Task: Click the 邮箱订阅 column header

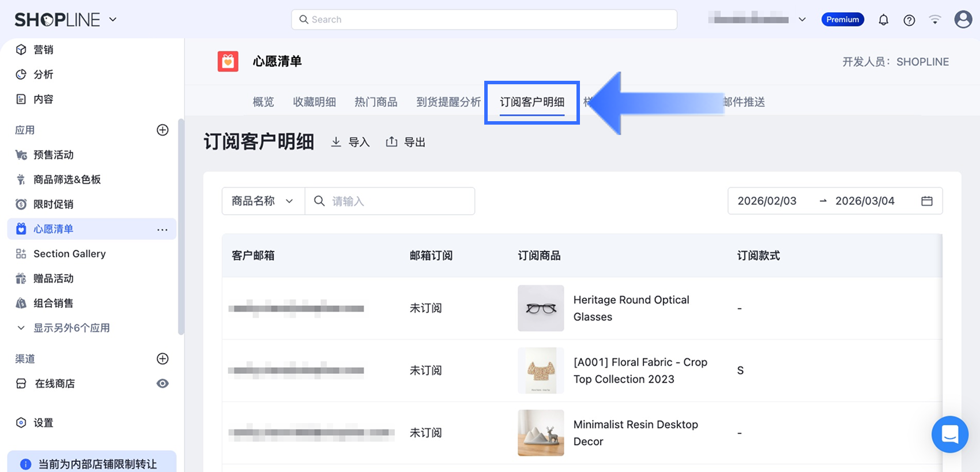Action: pyautogui.click(x=431, y=256)
